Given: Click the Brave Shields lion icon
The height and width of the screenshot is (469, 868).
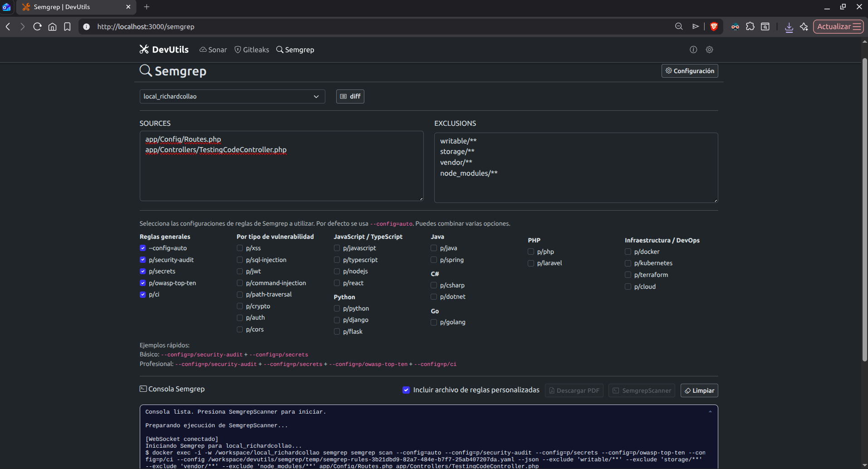Looking at the screenshot, I should pyautogui.click(x=714, y=27).
